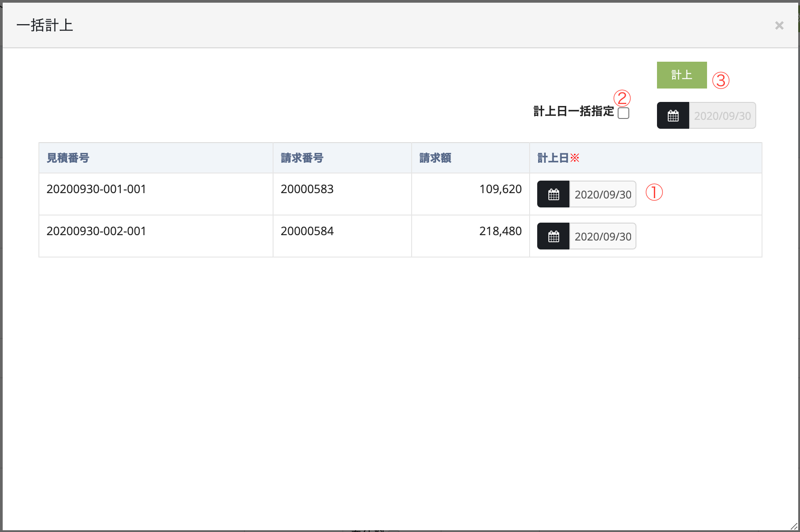800x532 pixels.
Task: Select the 請求額 column header
Action: [x=435, y=158]
